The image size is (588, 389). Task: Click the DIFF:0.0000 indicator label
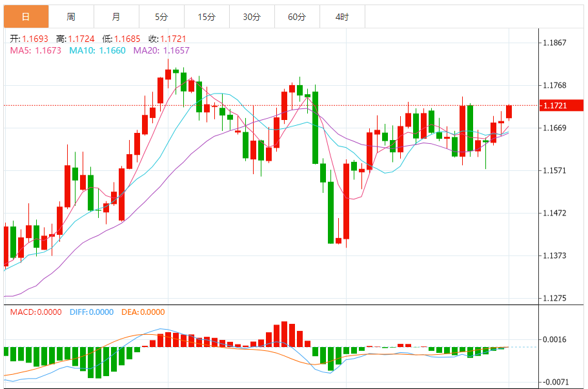click(x=92, y=312)
